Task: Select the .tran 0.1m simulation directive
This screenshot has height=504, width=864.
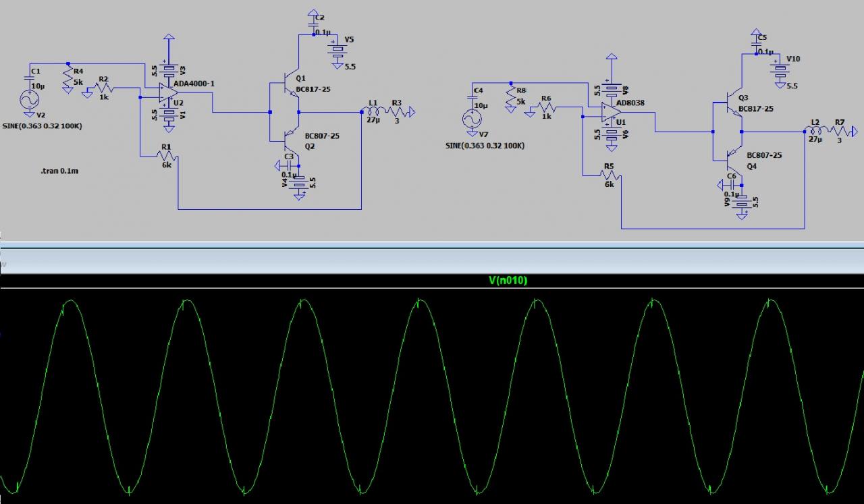Action: pos(59,171)
